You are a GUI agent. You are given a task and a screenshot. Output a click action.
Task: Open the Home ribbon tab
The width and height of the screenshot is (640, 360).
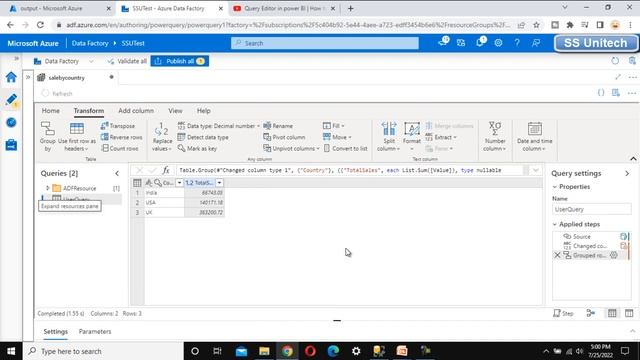(x=51, y=111)
